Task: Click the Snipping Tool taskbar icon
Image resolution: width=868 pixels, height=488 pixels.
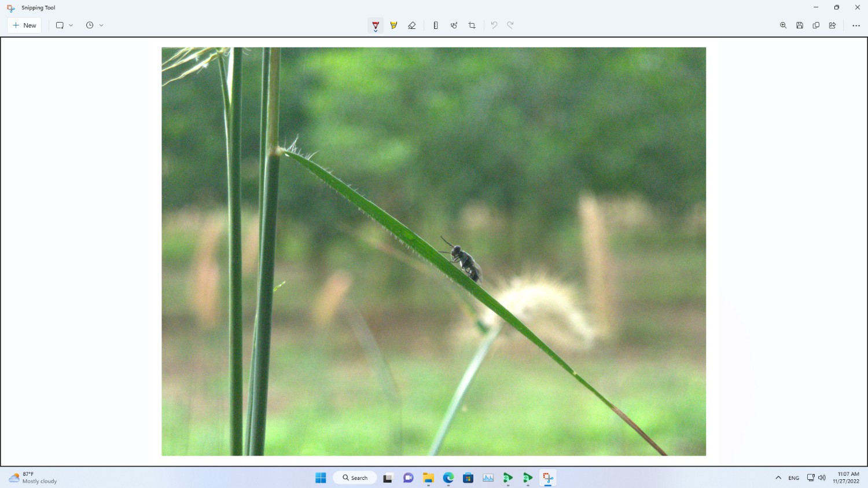Action: (x=548, y=478)
